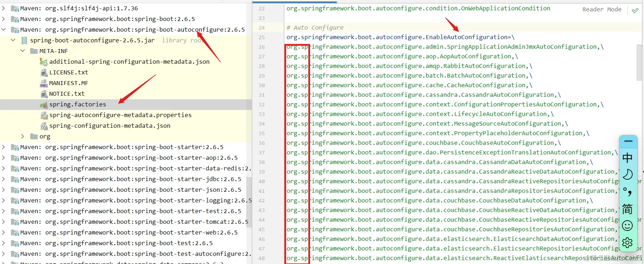The height and width of the screenshot is (264, 644).
Task: Click the EnableAutoConfiguration=\ key line
Action: [x=401, y=37]
